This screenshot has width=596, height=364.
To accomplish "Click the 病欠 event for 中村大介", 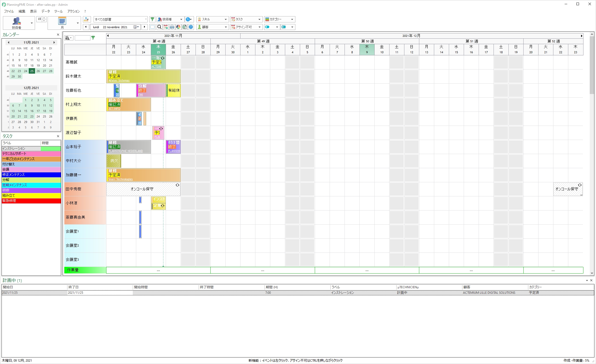I will pyautogui.click(x=114, y=161).
